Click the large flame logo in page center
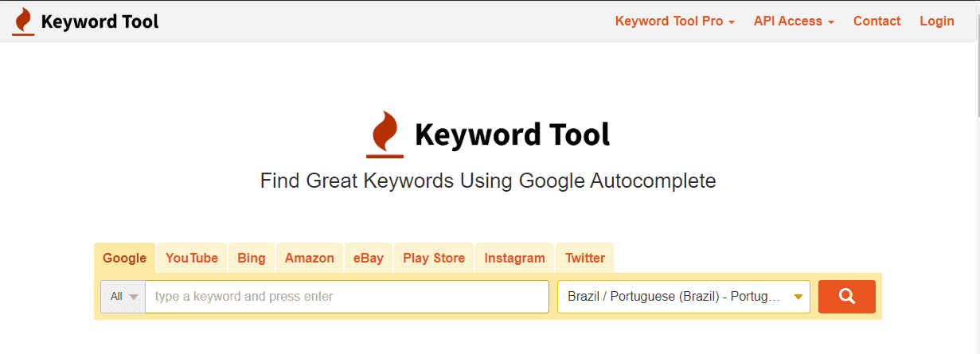This screenshot has height=354, width=980. point(385,134)
